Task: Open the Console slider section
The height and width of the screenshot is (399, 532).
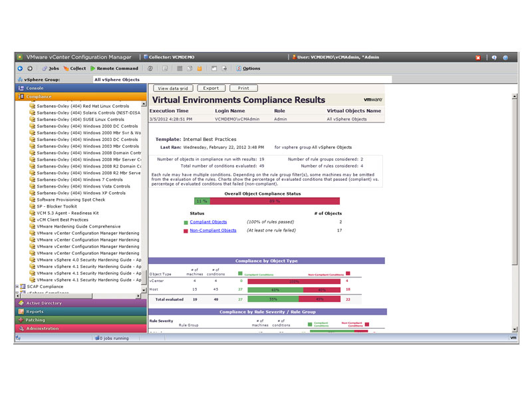Action: point(81,88)
